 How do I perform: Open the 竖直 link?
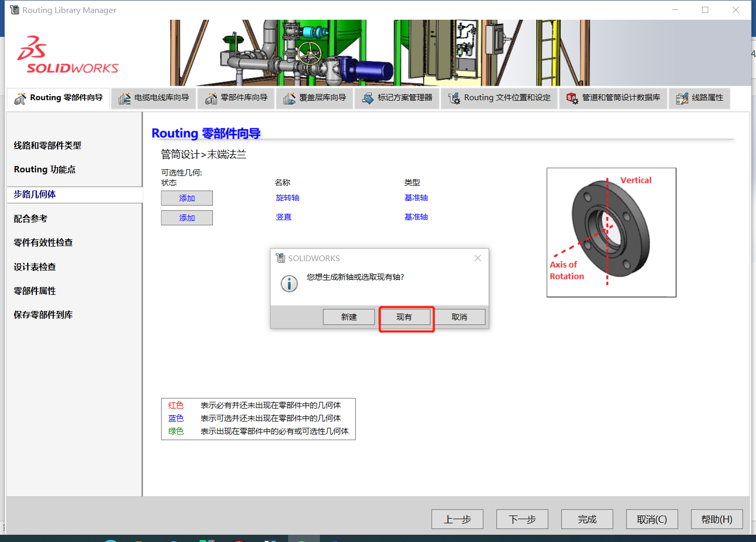tap(284, 217)
